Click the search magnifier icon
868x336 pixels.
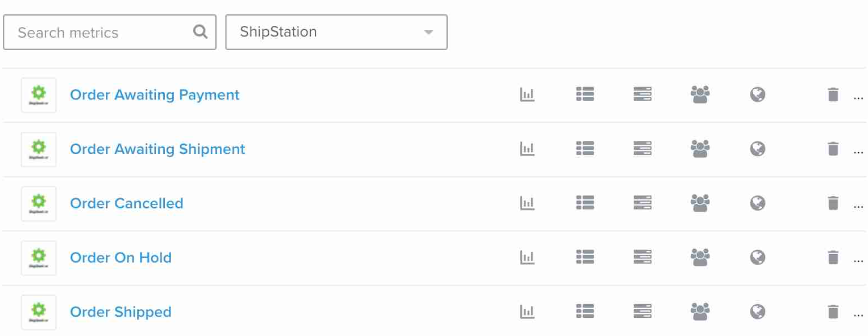click(200, 32)
